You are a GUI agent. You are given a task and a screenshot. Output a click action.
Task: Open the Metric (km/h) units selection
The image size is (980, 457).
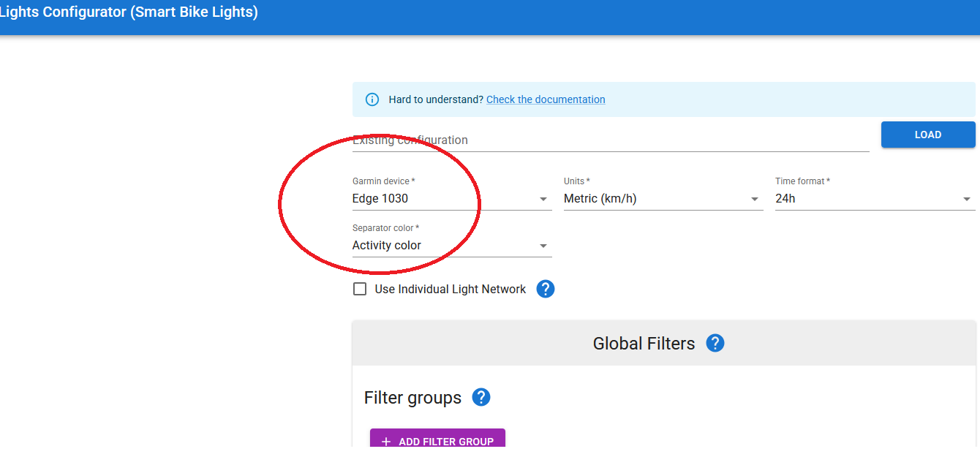(651, 199)
